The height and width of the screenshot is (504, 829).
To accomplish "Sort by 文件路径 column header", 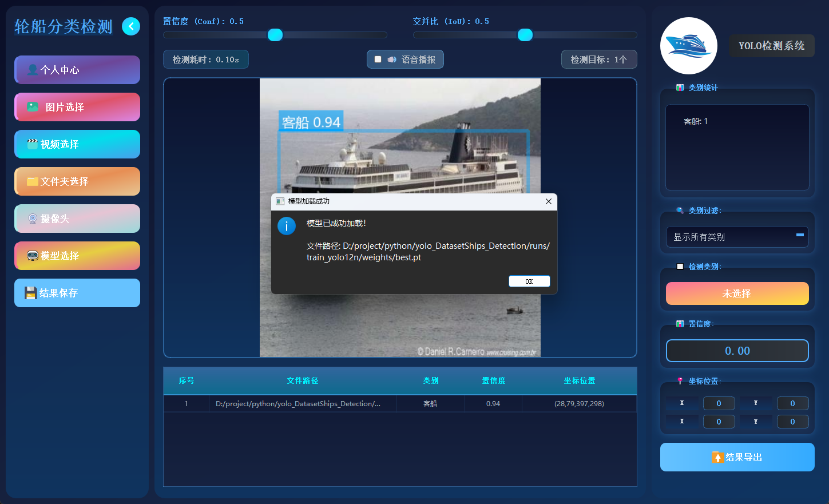I will tap(303, 380).
